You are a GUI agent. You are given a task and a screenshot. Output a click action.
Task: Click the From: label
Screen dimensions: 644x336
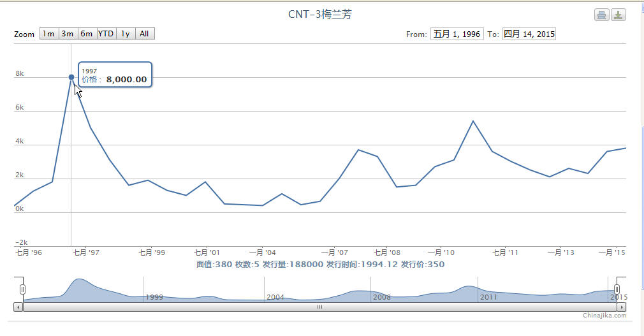point(416,34)
